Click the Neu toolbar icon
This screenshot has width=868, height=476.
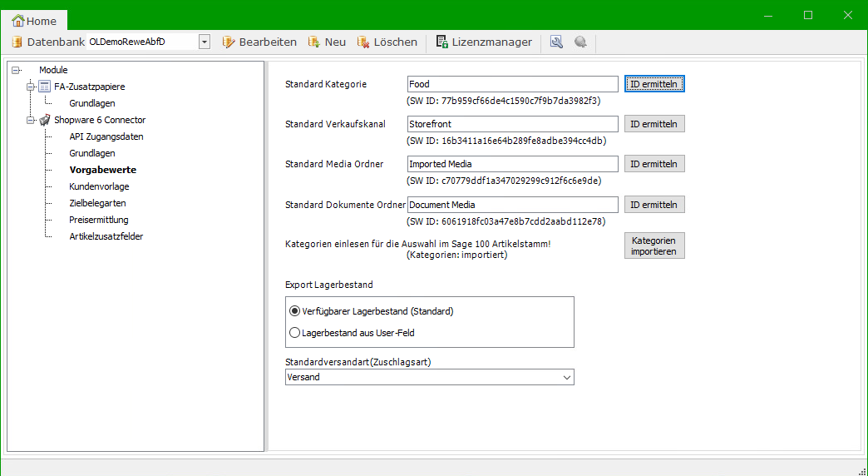click(x=314, y=42)
